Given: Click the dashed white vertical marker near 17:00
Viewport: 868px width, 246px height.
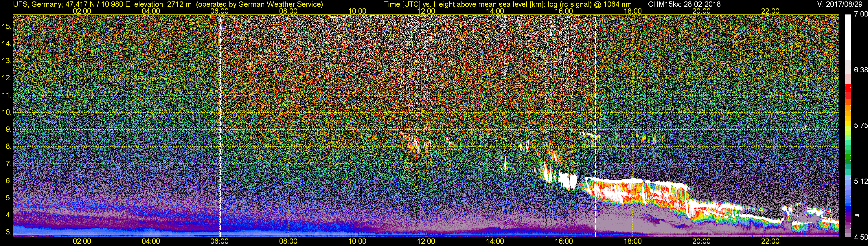Looking at the screenshot, I should [595, 126].
